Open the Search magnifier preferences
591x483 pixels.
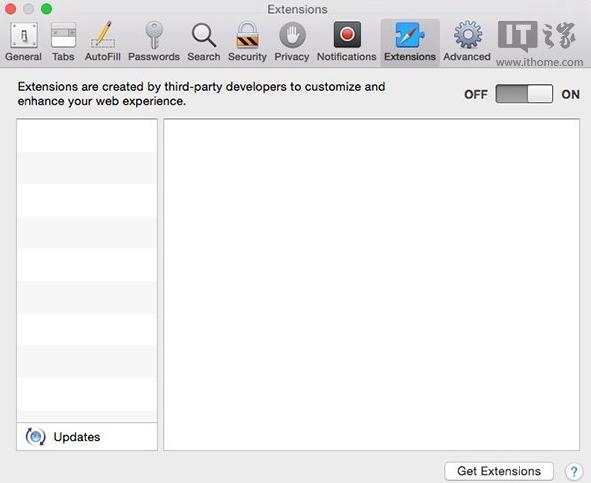[204, 41]
